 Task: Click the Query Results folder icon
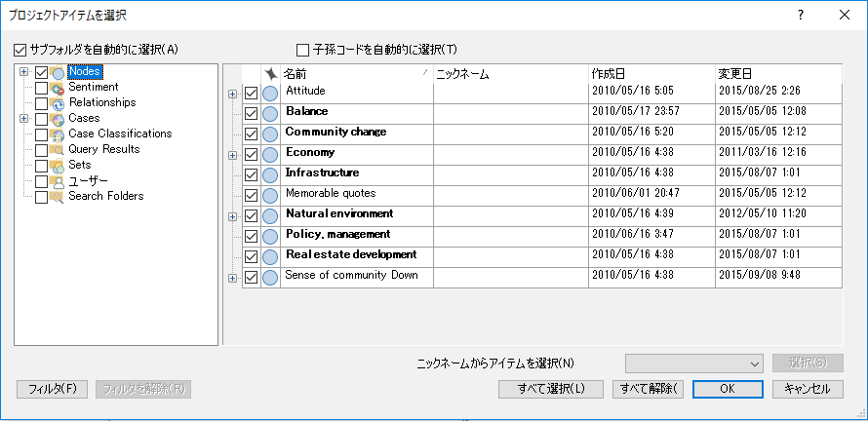coord(58,150)
